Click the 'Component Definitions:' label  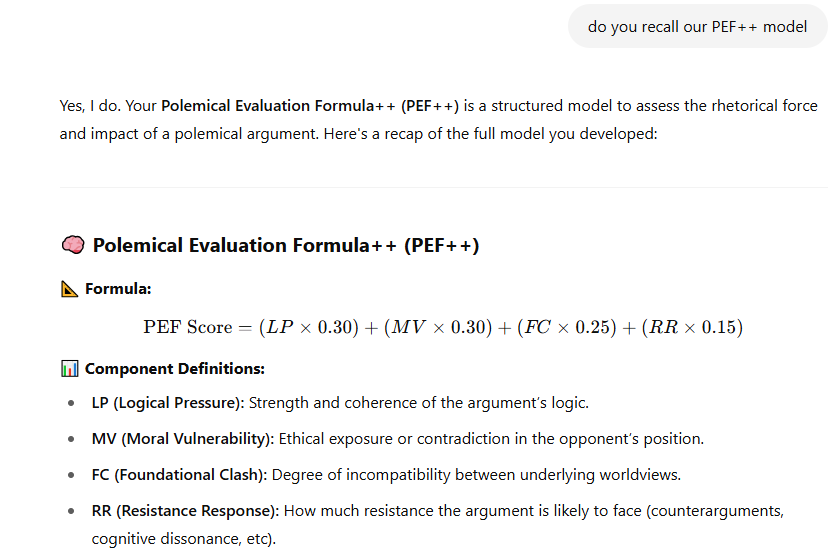pos(175,368)
